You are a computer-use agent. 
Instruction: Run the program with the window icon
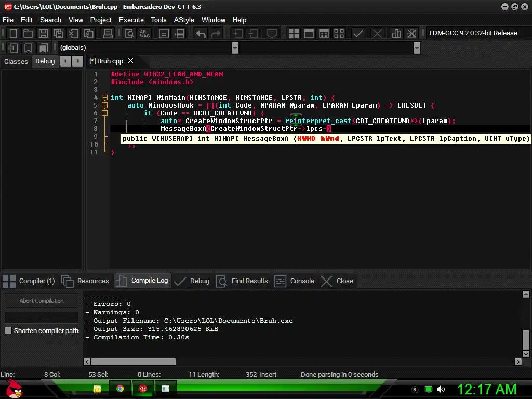(309, 33)
